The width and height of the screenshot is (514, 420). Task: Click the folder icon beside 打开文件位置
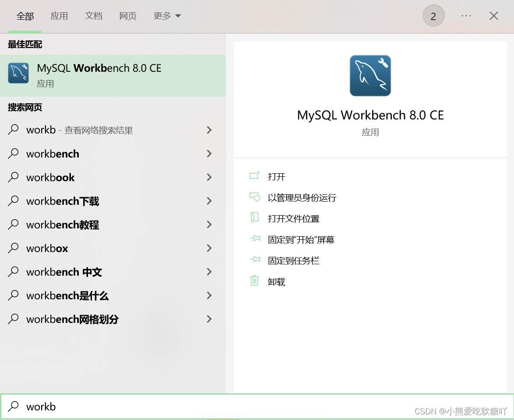[x=254, y=217]
